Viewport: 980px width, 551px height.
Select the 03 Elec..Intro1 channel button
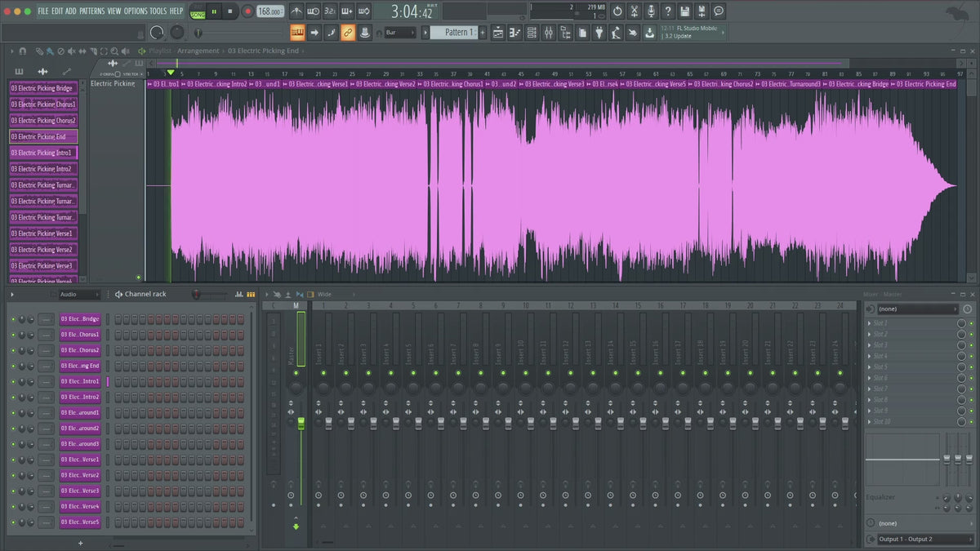point(80,382)
